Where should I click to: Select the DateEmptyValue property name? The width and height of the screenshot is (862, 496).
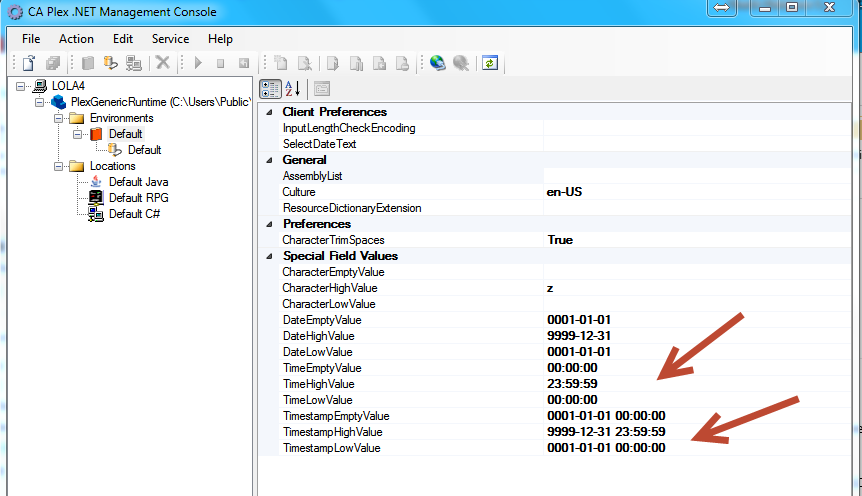[322, 320]
